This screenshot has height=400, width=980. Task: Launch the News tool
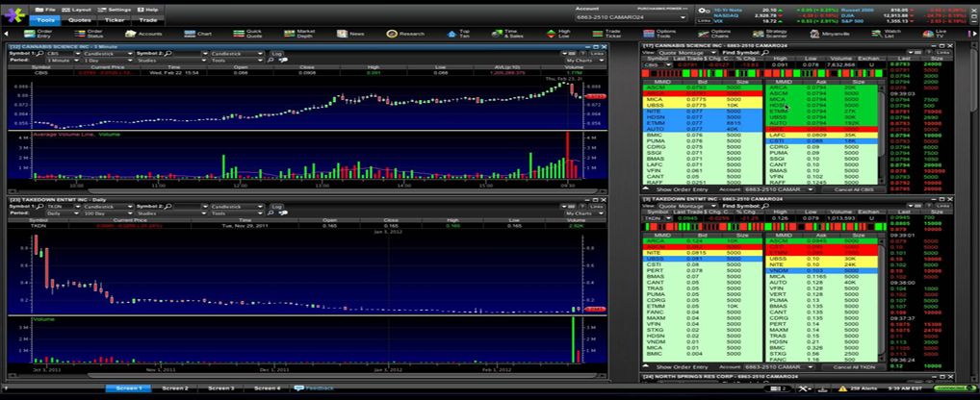point(350,34)
